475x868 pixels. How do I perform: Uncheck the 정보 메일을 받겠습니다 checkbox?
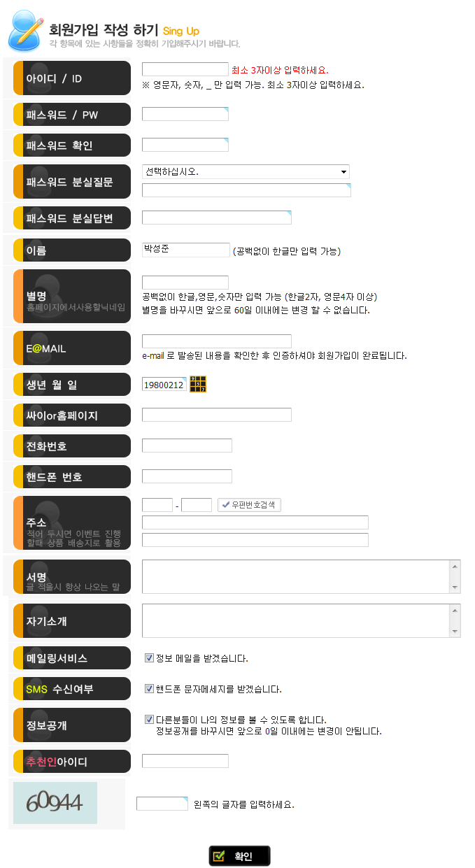coord(149,658)
